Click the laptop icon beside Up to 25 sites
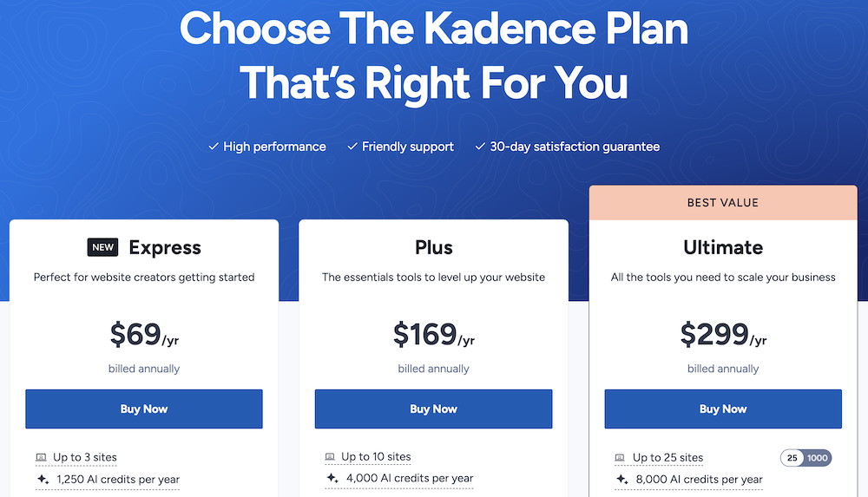The height and width of the screenshot is (497, 868). pyautogui.click(x=620, y=458)
